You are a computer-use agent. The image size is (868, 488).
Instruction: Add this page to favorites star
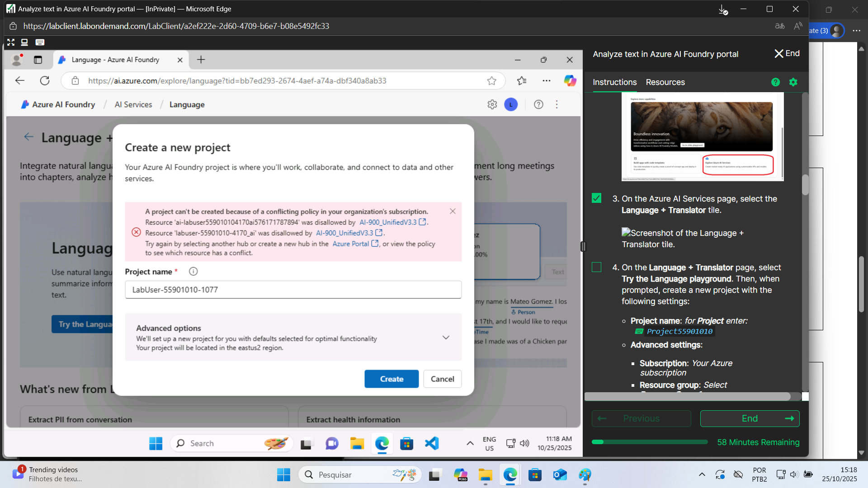click(491, 81)
